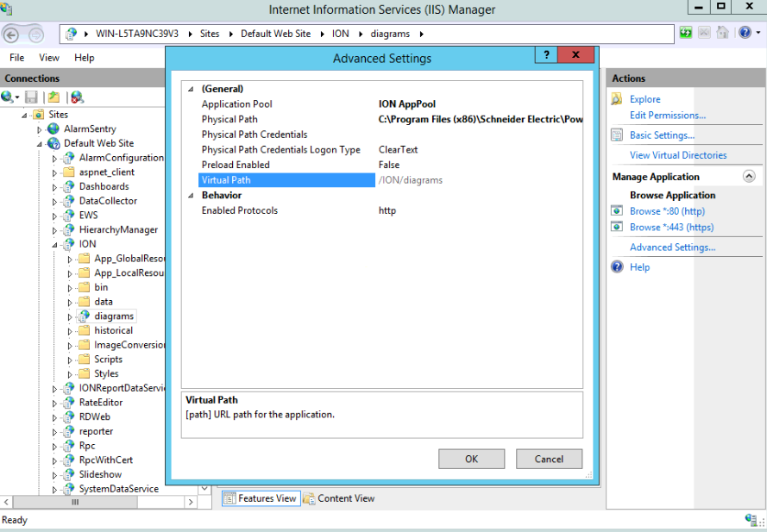767x532 pixels.
Task: Open help icon in top toolbar
Action: coord(745,34)
